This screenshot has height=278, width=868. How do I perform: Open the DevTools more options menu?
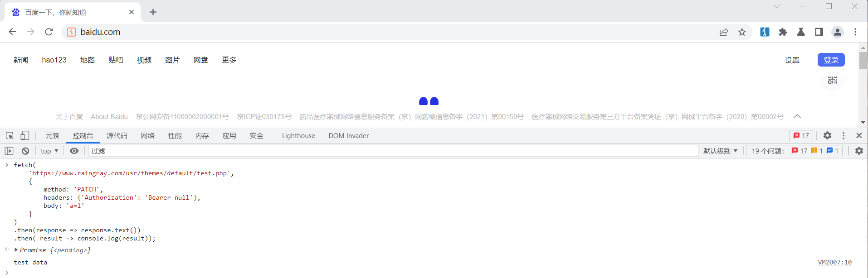click(x=844, y=135)
